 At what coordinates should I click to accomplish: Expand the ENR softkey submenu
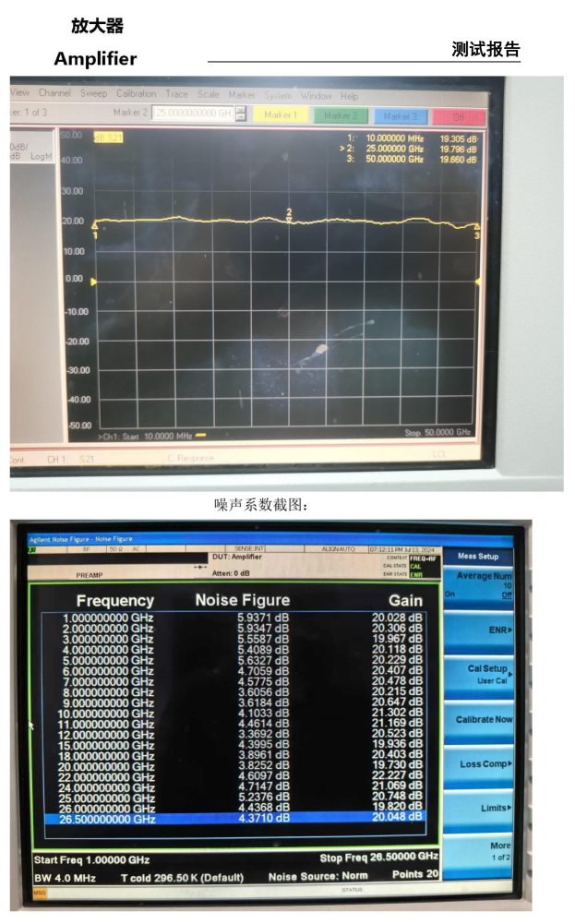[x=478, y=630]
